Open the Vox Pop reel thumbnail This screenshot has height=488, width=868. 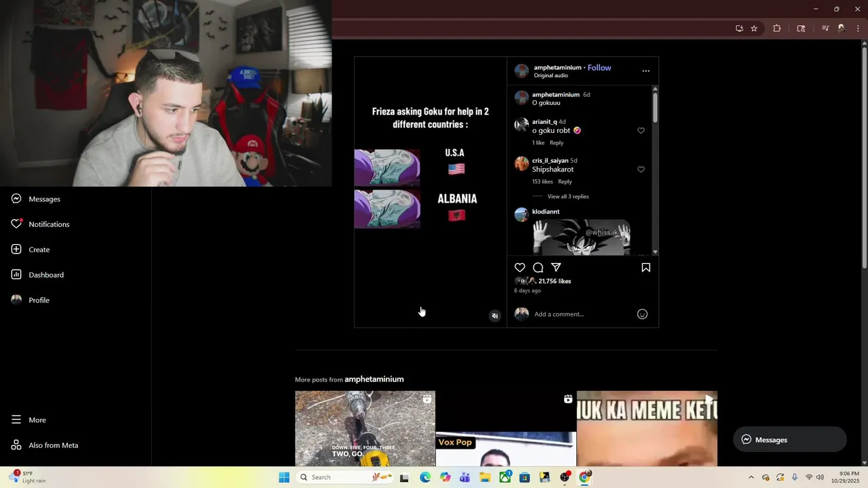tap(506, 428)
